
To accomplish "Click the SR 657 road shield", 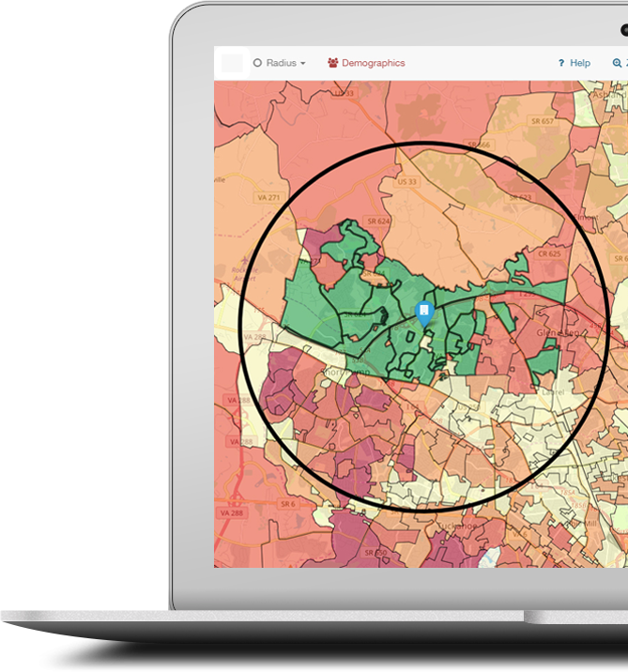I will coord(541,122).
